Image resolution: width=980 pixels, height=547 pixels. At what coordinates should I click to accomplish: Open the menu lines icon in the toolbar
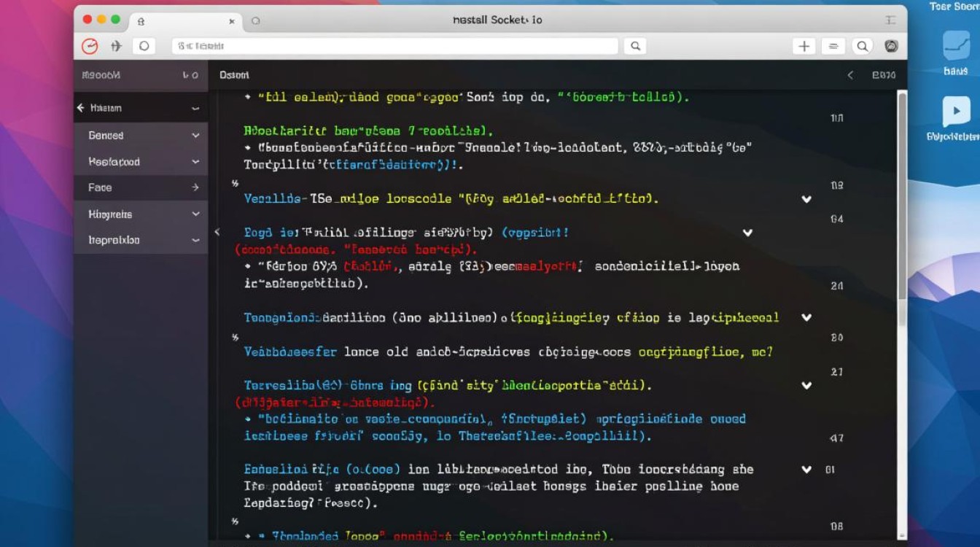[833, 46]
